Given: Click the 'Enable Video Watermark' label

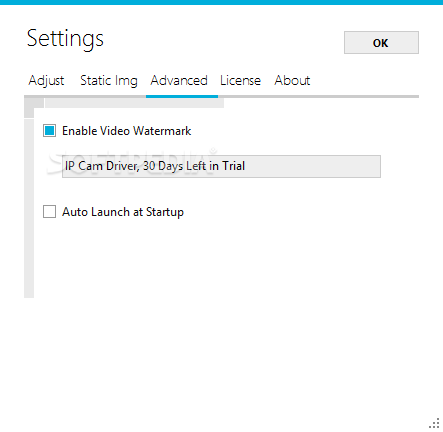Looking at the screenshot, I should tap(127, 131).
